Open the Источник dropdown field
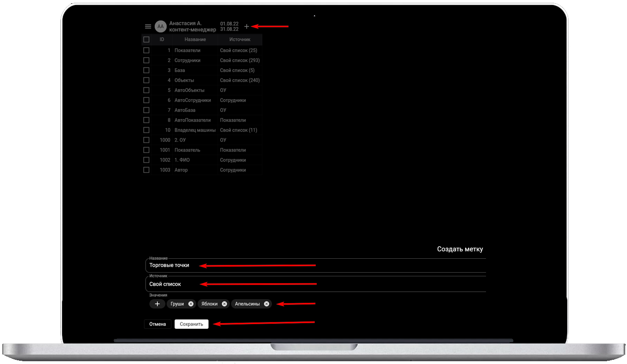Image resolution: width=627 pixels, height=364 pixels. (315, 284)
